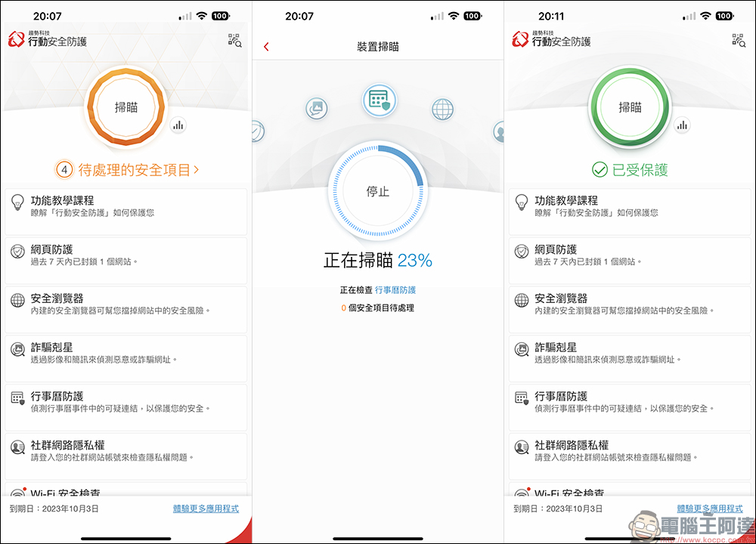Screen dimensions: 756x544
Task: Open QR code scanner in right screen
Action: click(x=739, y=41)
